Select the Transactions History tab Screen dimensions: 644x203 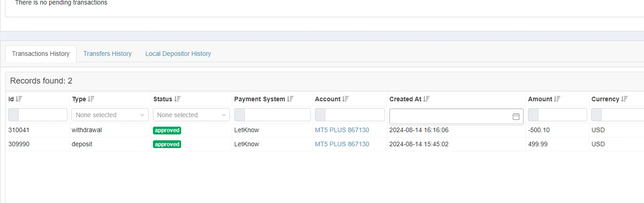[x=41, y=54]
